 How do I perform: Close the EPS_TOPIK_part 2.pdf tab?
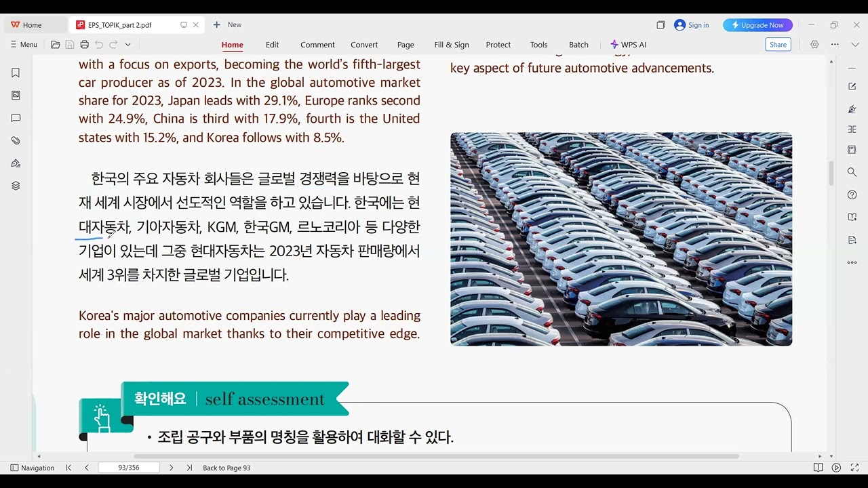tap(196, 25)
